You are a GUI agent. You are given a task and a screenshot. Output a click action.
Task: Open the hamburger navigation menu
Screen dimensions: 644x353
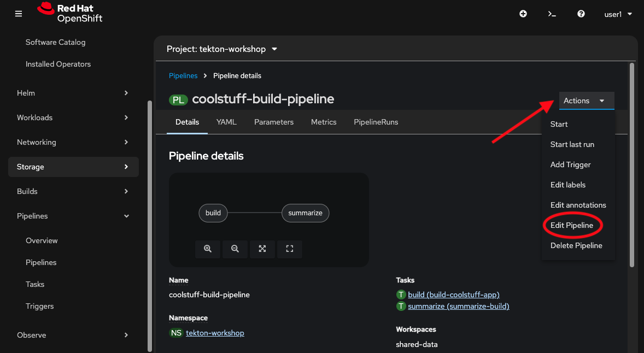coord(19,14)
